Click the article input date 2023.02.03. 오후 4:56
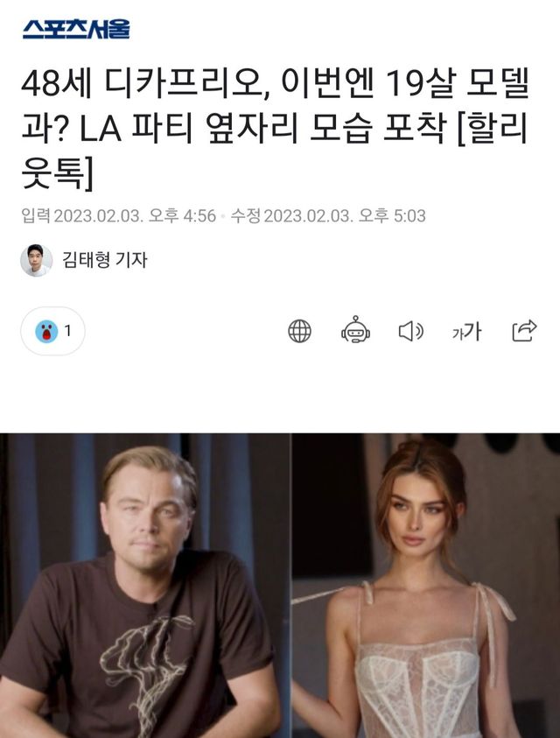 click(135, 216)
